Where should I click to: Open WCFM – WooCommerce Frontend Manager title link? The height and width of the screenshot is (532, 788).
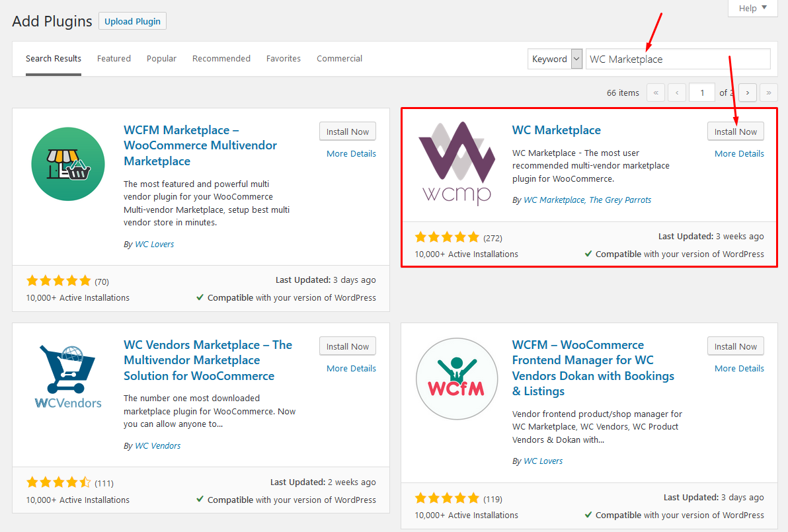[593, 367]
